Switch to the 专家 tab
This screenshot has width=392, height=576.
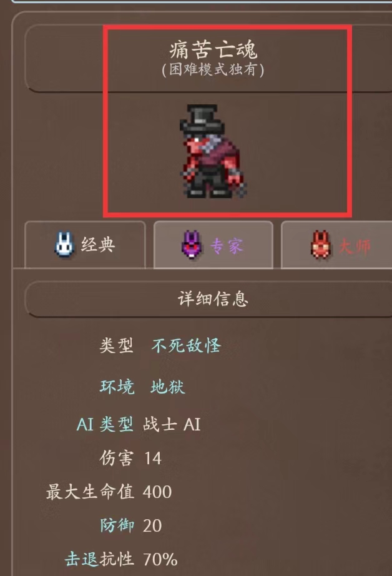pos(213,245)
